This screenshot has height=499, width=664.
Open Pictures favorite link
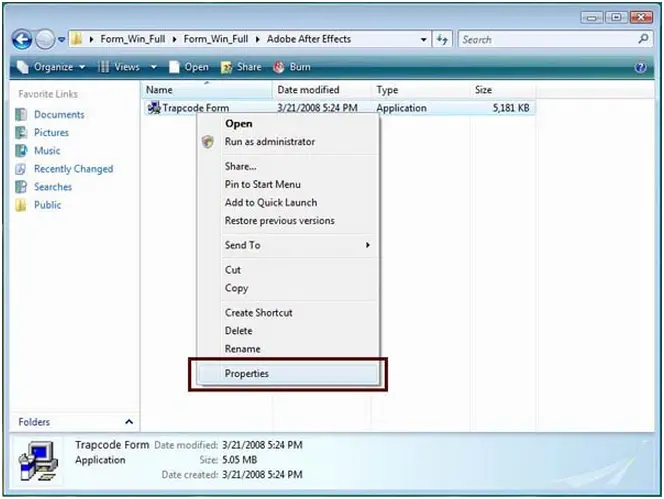click(x=51, y=133)
